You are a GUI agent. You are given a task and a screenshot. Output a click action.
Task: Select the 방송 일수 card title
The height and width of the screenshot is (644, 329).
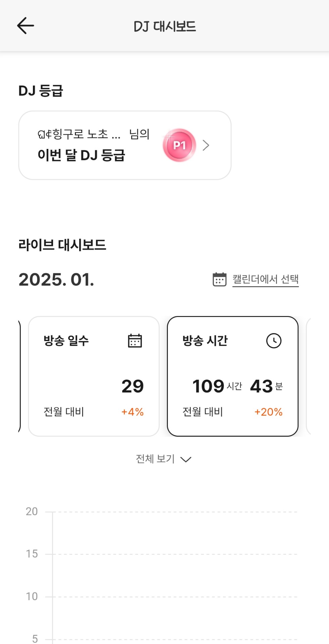tap(66, 341)
